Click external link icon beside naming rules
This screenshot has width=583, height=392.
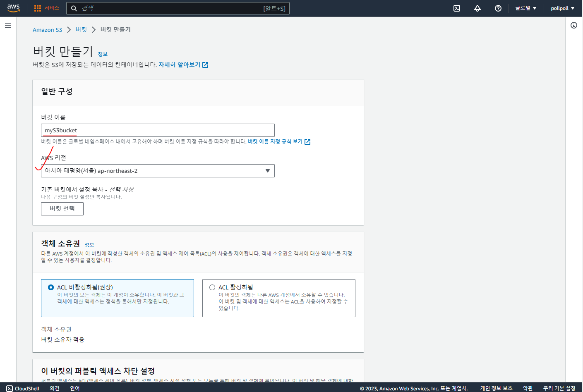pos(307,142)
